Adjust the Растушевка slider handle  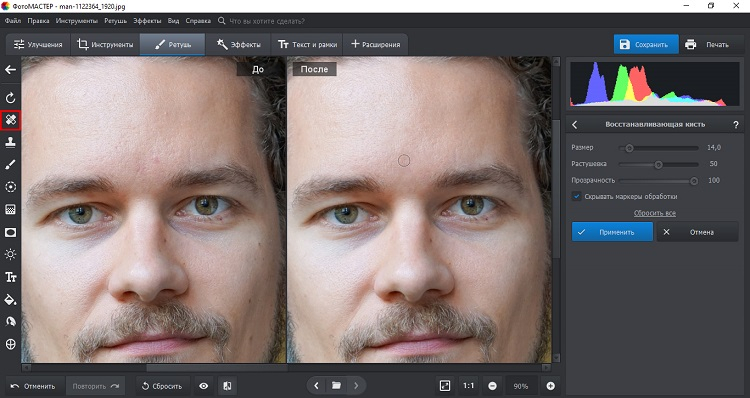659,165
